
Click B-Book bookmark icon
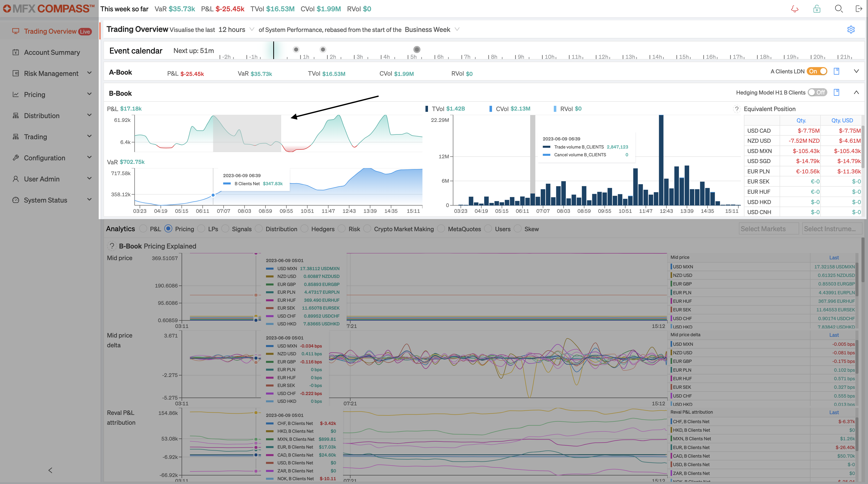(x=836, y=92)
